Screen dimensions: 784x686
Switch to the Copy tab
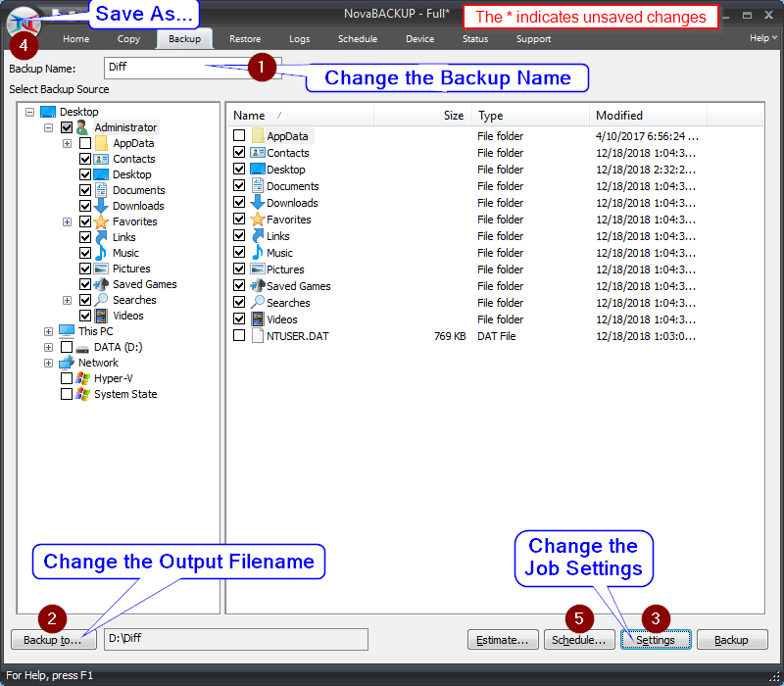coord(128,38)
